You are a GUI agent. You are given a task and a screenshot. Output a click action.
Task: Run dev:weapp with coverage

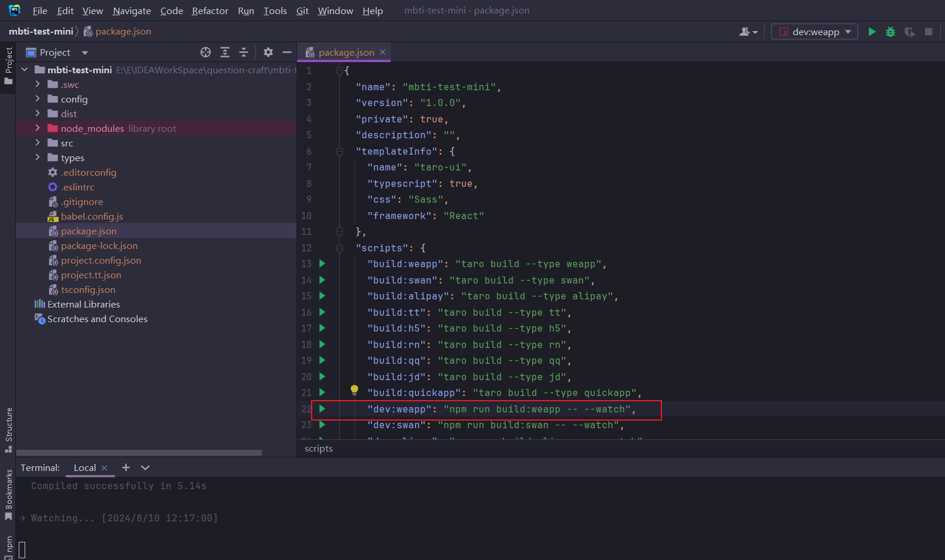tap(909, 32)
